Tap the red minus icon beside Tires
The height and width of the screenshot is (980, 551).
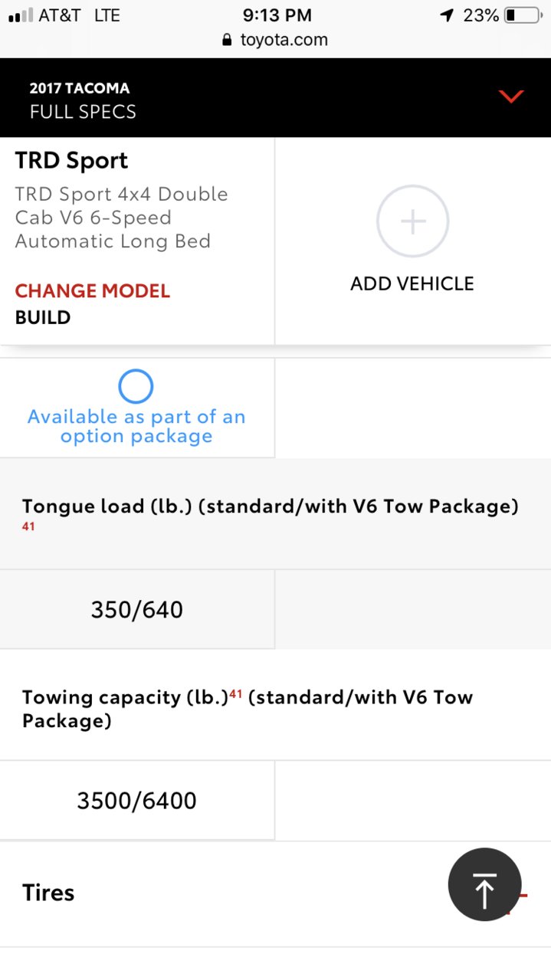click(523, 894)
